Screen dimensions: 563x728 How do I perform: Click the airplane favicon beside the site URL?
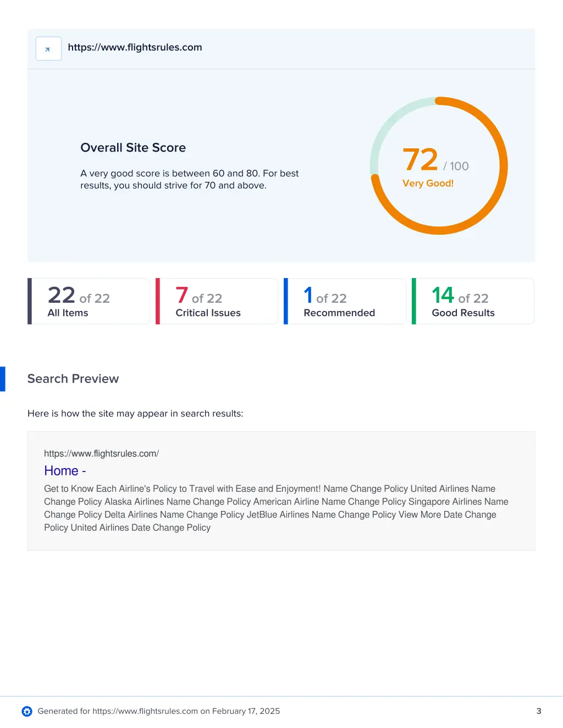pos(48,49)
